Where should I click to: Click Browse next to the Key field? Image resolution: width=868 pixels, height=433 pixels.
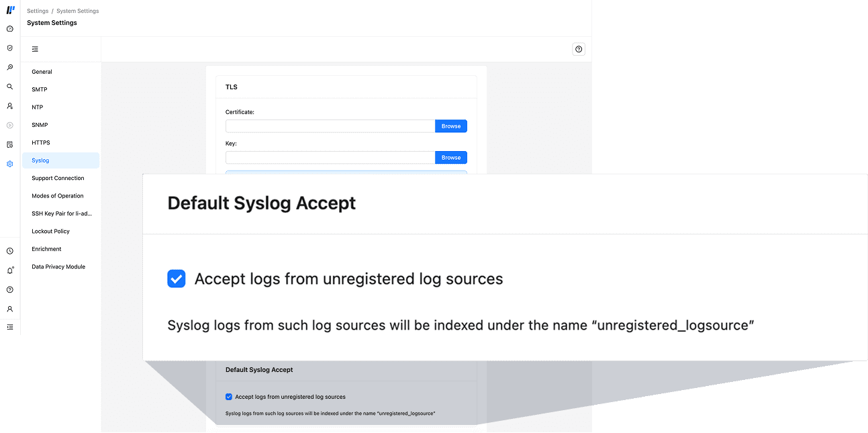point(451,158)
